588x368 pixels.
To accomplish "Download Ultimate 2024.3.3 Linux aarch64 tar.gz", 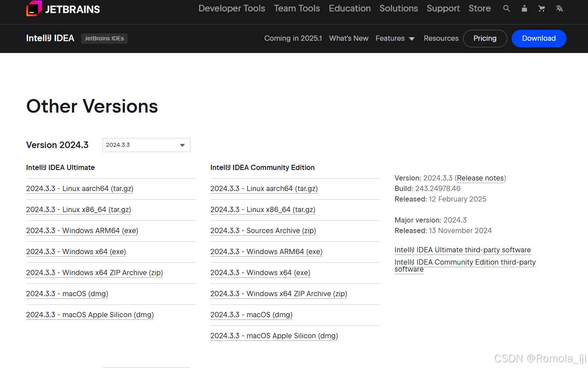I will (80, 189).
